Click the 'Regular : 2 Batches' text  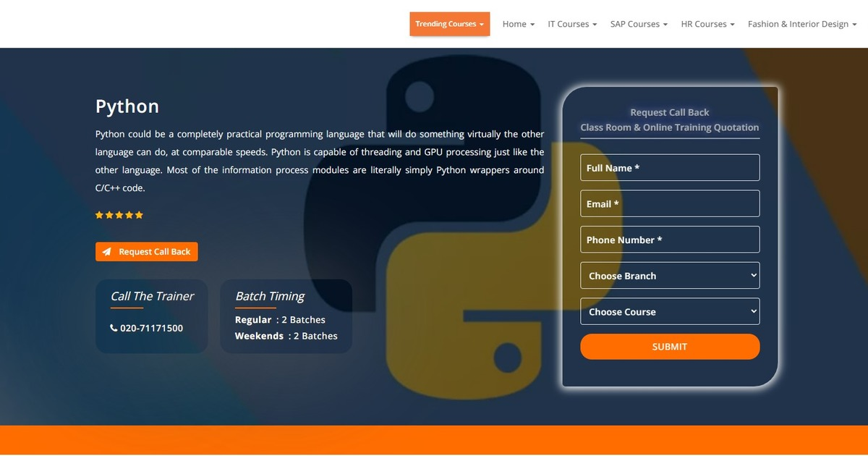[280, 320]
